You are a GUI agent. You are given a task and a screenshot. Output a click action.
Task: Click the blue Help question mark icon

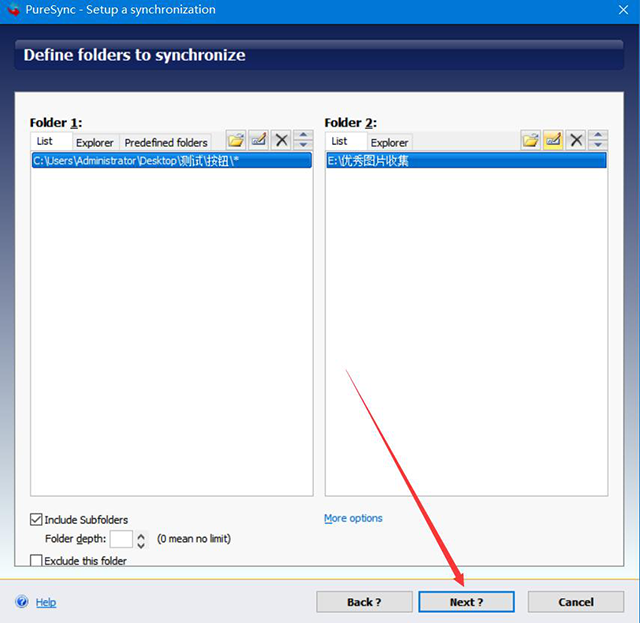(x=22, y=601)
